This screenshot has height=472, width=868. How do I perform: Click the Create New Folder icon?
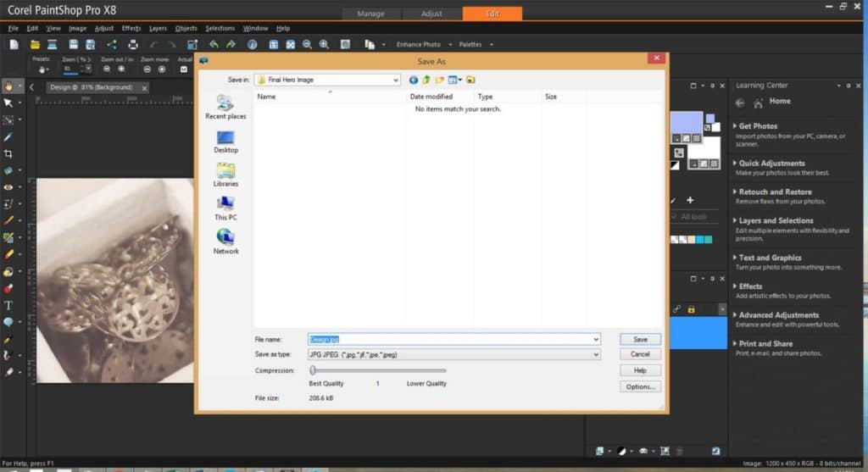[440, 80]
